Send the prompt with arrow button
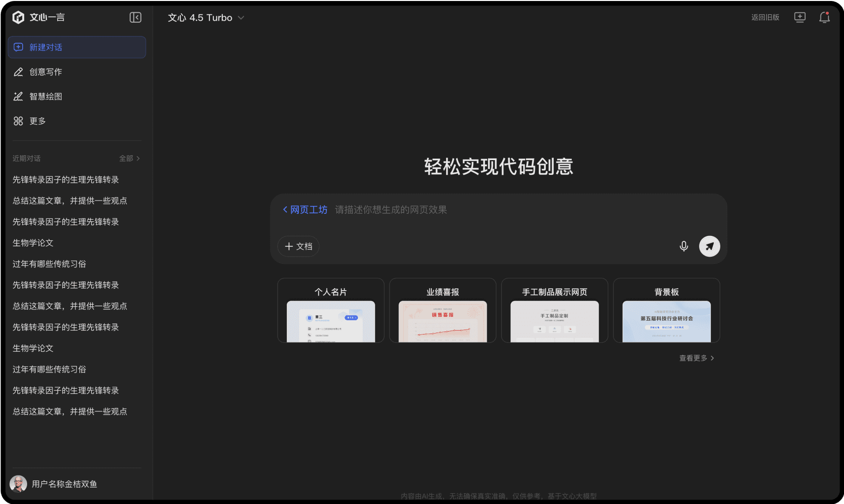 pyautogui.click(x=709, y=246)
